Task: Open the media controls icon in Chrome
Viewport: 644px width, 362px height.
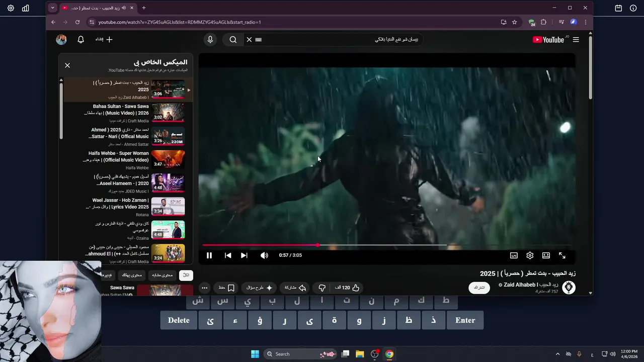Action: (x=561, y=22)
